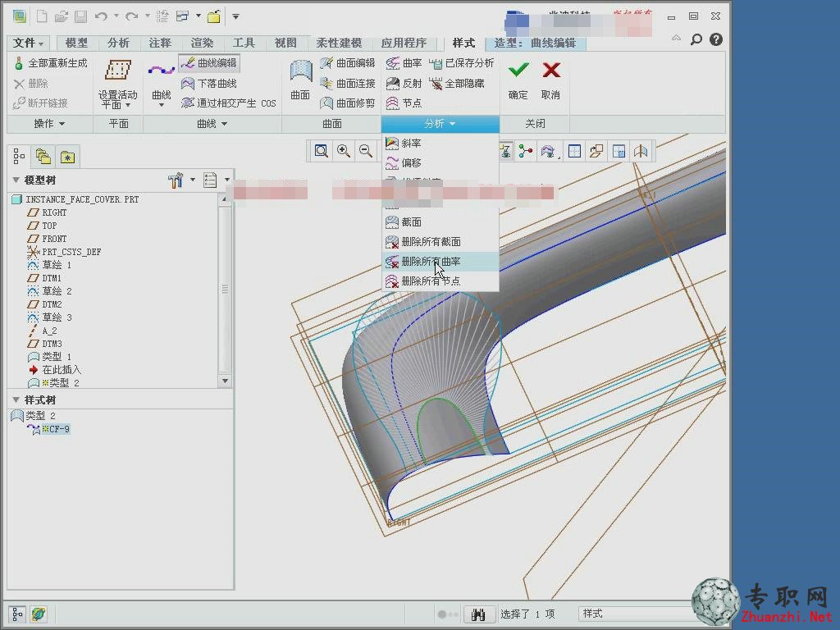Collapse the 模型树 panel

coord(16,180)
